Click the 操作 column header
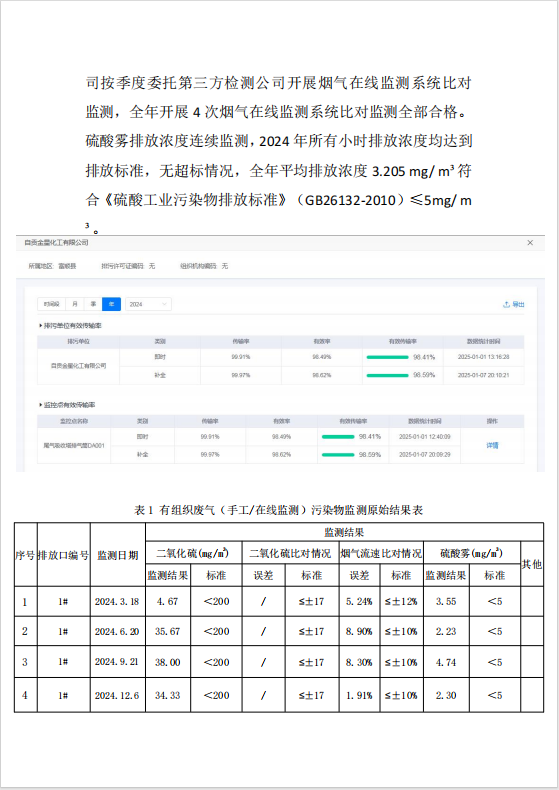The height and width of the screenshot is (790, 559). pos(492,421)
